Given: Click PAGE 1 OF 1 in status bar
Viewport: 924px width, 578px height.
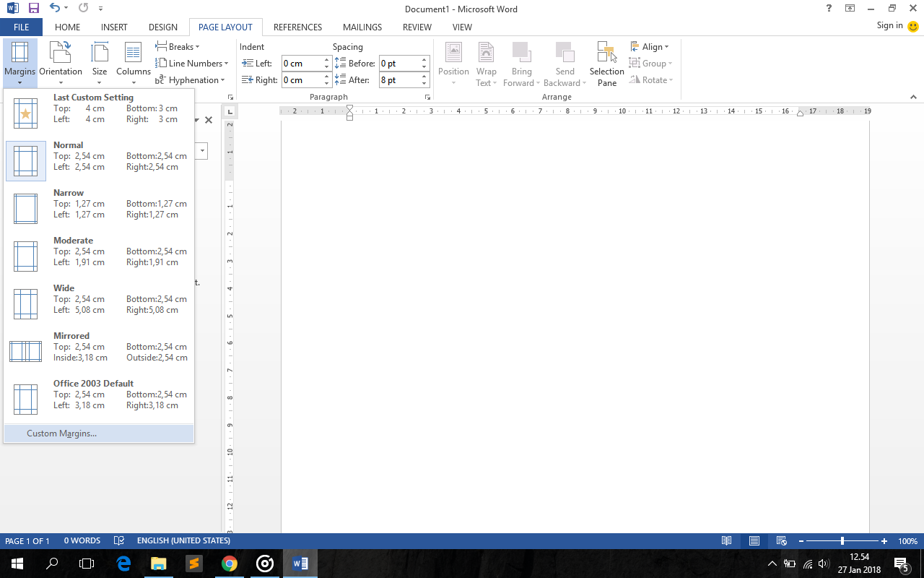Looking at the screenshot, I should click(27, 541).
